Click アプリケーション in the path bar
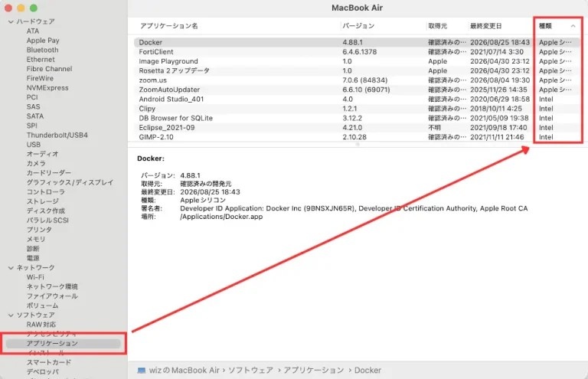Viewport: 588px width, 379px height. pos(313,371)
